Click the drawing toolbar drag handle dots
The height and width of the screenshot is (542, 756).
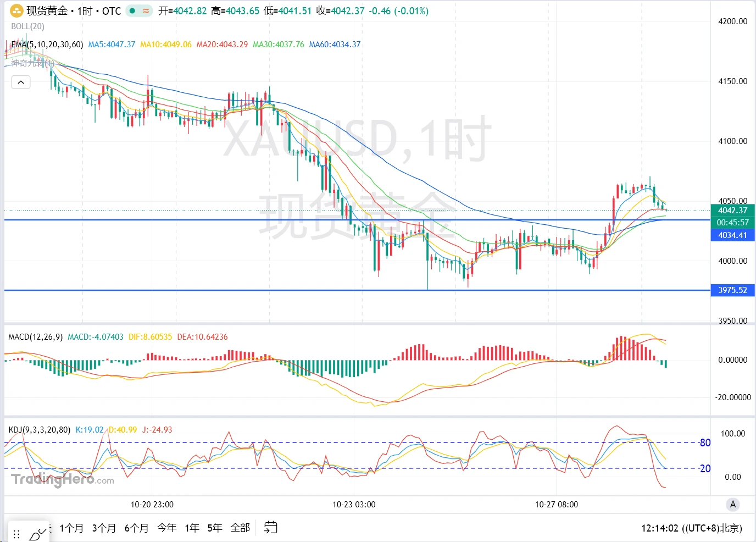click(x=16, y=534)
